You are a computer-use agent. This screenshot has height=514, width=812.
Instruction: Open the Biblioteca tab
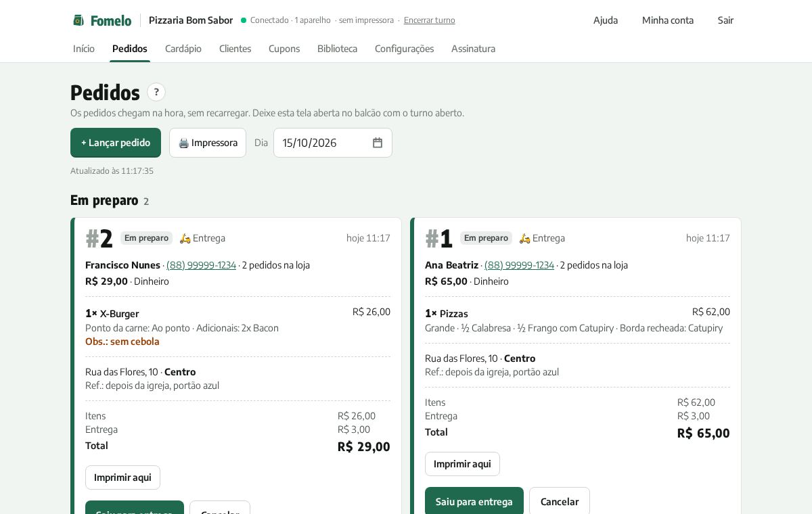pyautogui.click(x=337, y=49)
